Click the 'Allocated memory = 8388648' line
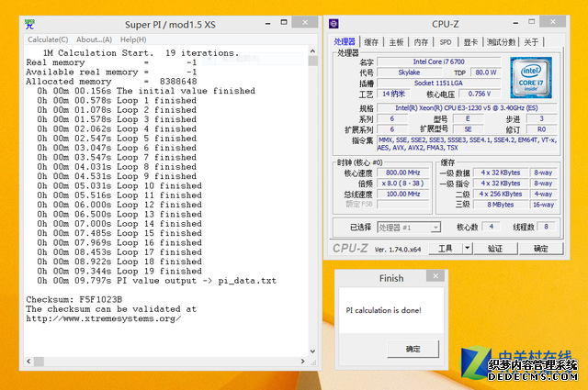Image resolution: width=588 pixels, height=390 pixels. tap(111, 82)
